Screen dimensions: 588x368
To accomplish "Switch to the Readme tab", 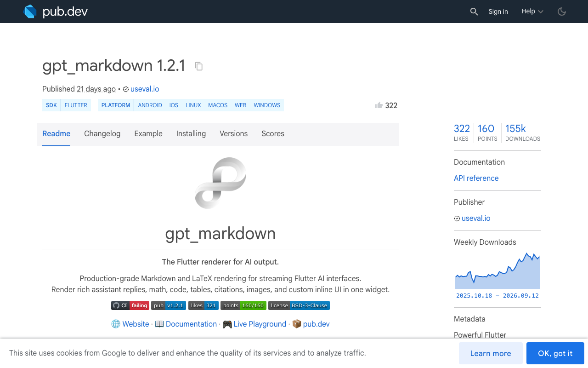I will tap(56, 134).
